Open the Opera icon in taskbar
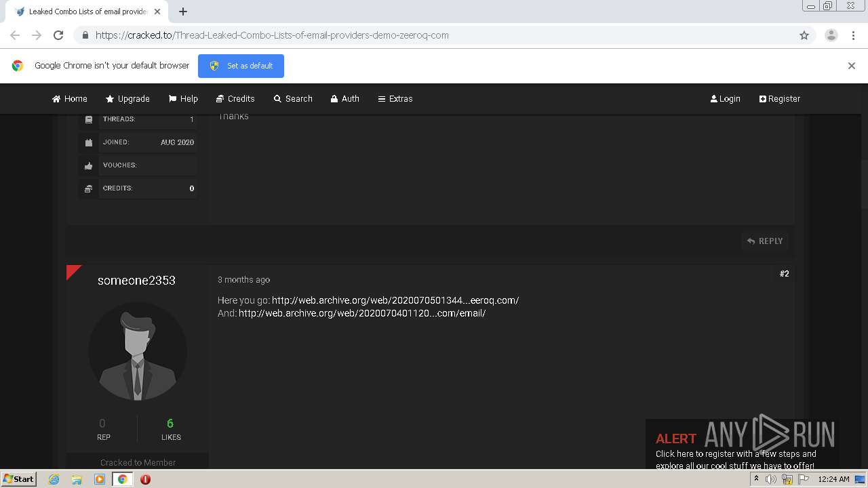Screen dimensions: 868x488 click(145, 479)
